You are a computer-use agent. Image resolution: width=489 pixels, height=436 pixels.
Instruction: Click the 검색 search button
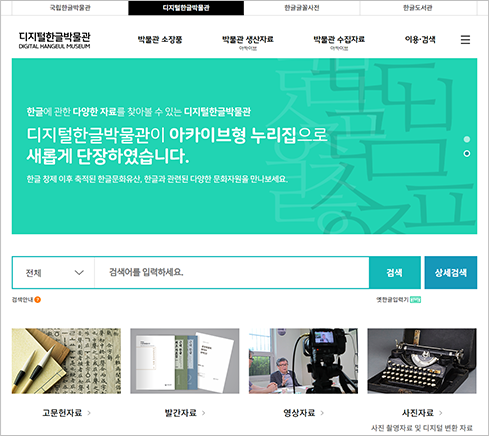point(395,273)
